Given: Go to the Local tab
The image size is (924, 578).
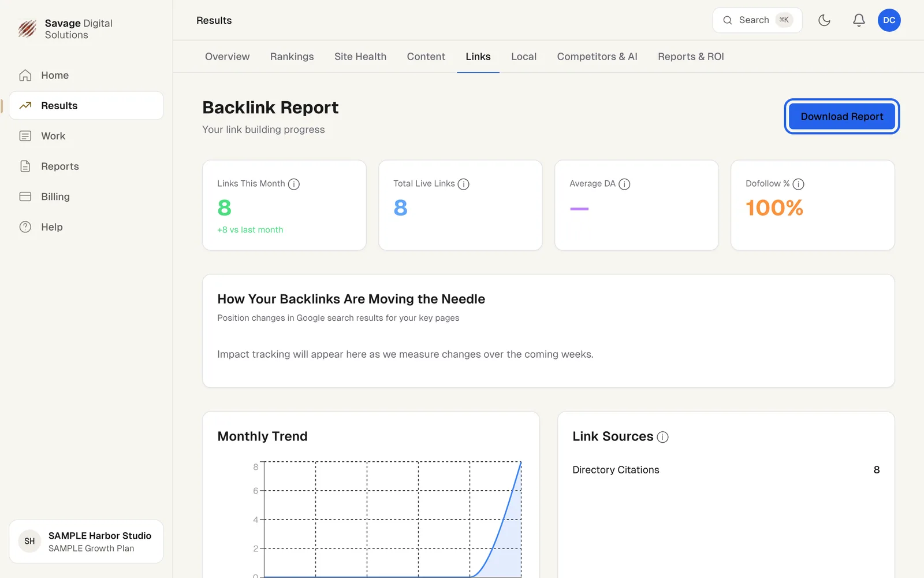Looking at the screenshot, I should point(524,57).
